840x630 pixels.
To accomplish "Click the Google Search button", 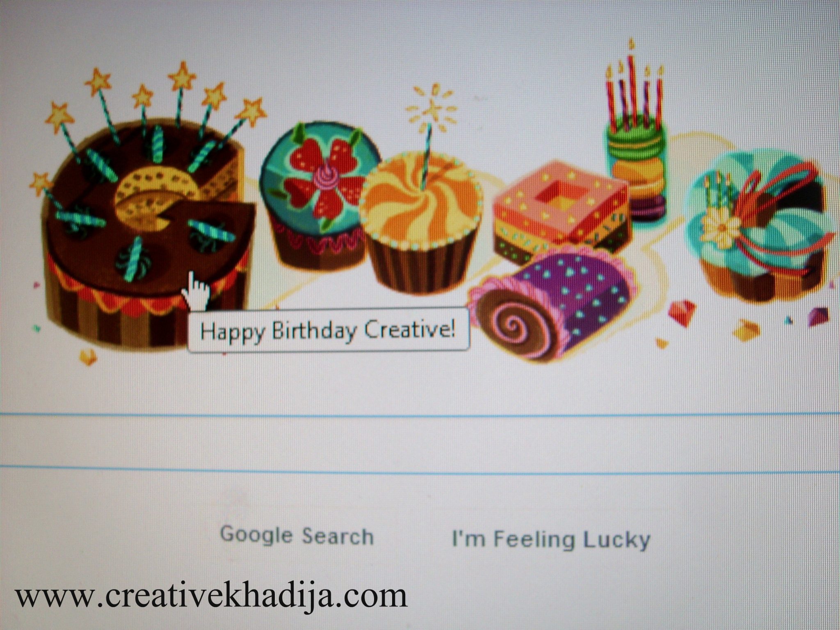I will pos(297,536).
